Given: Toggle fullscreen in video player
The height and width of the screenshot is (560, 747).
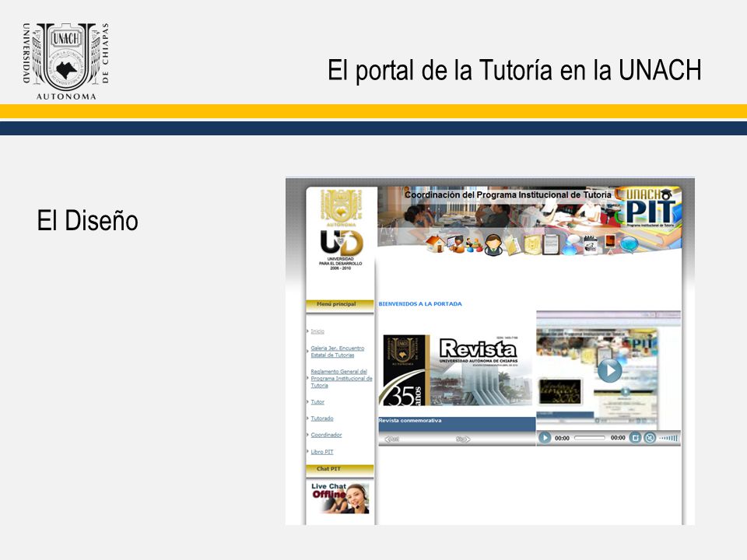Looking at the screenshot, I should click(x=635, y=438).
